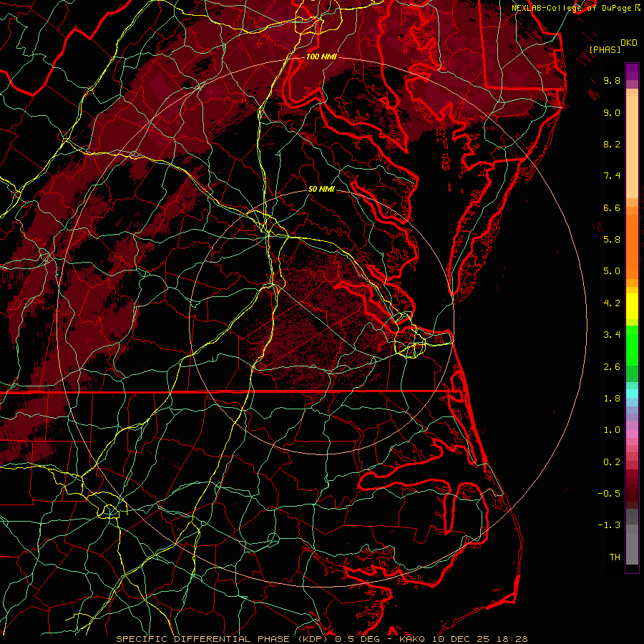Image resolution: width=644 pixels, height=644 pixels.
Task: Click the yellow segment of the color bar
Action: (632, 306)
